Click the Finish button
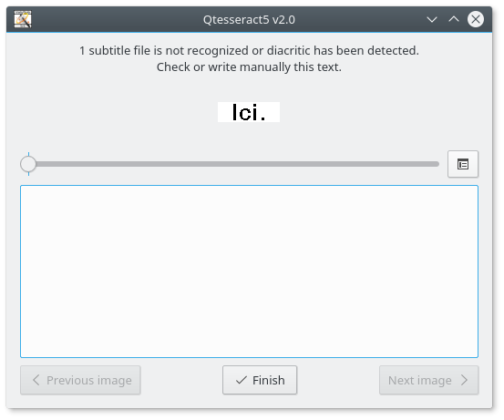Screen dimensions: 504x420 point(260,380)
